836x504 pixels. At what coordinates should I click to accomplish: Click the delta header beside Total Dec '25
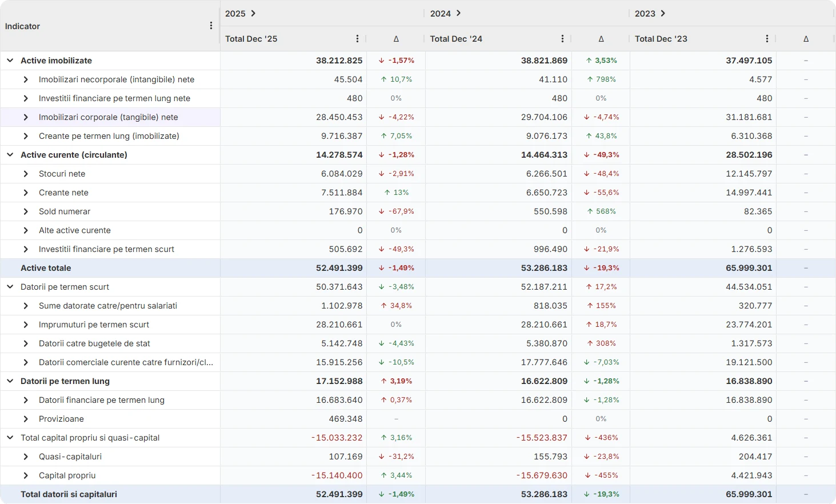pos(396,39)
